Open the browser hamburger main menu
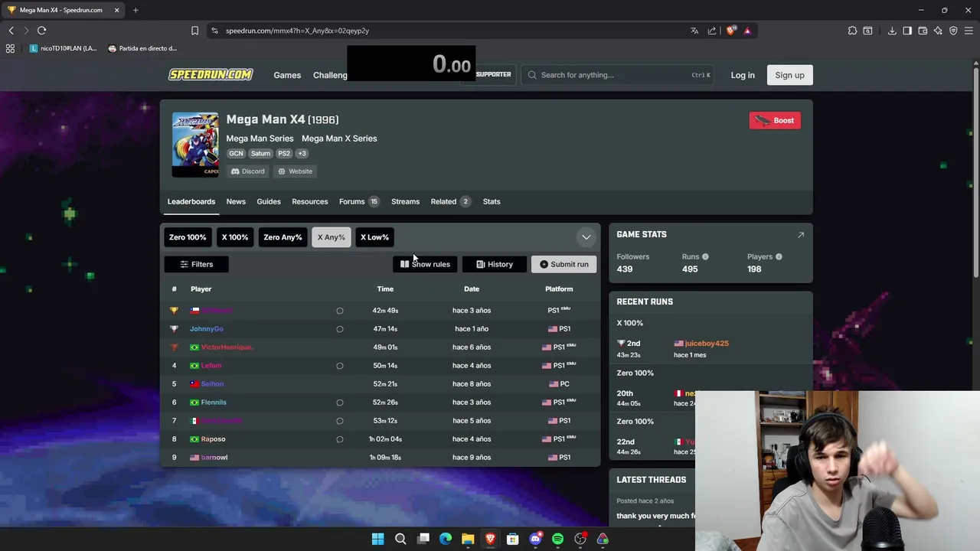The width and height of the screenshot is (980, 551). 969,31
